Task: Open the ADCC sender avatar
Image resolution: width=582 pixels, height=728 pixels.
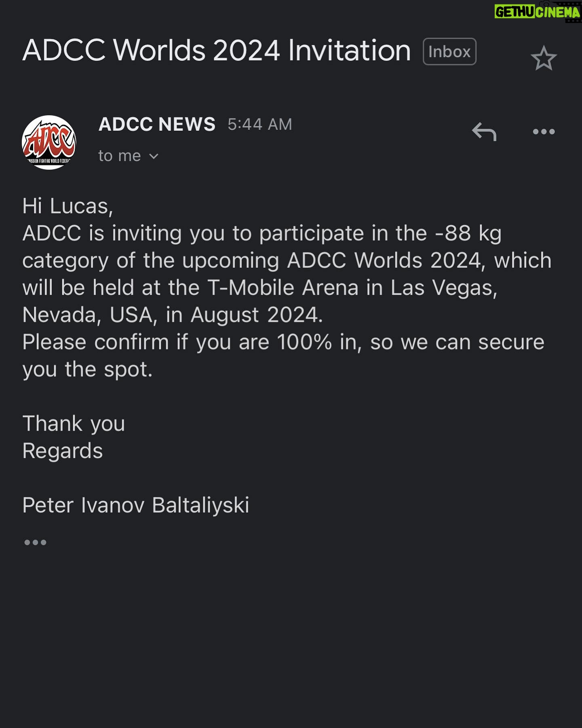Action: pos(49,142)
